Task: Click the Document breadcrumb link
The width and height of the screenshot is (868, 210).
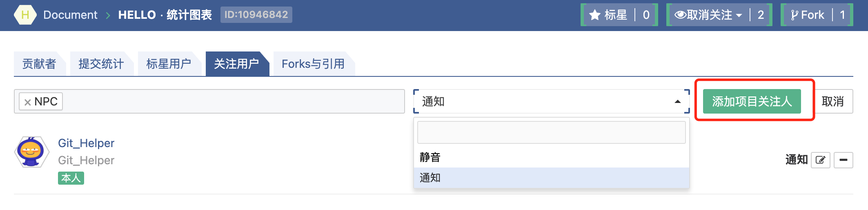Action: 70,15
